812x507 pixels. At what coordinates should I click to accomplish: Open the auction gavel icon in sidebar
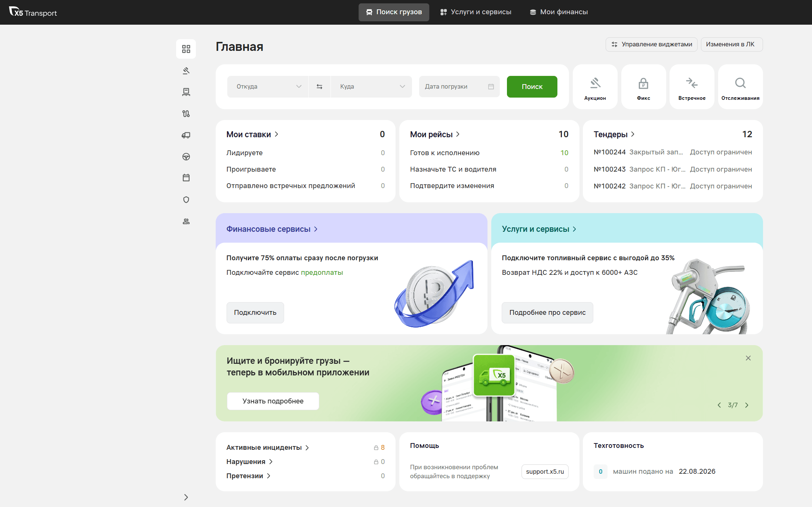(x=186, y=71)
